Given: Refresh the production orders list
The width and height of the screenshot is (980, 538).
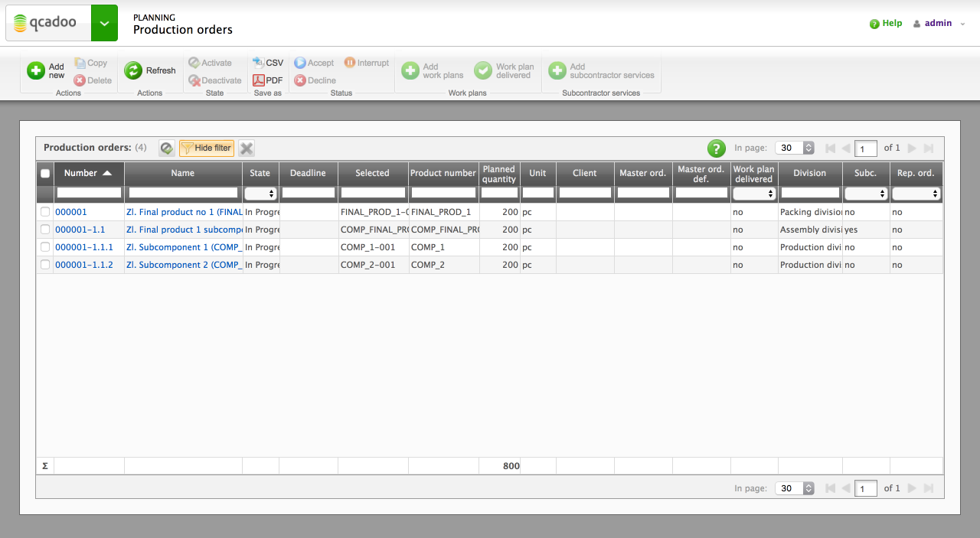Looking at the screenshot, I should [x=150, y=70].
